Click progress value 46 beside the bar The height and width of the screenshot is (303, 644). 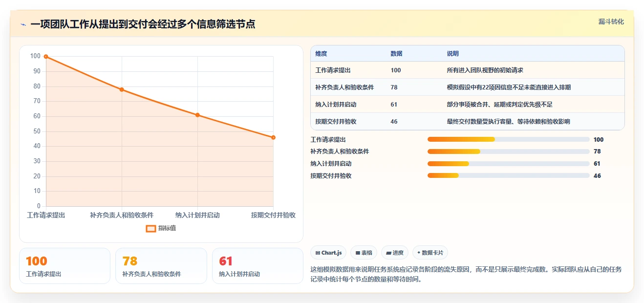coord(597,176)
